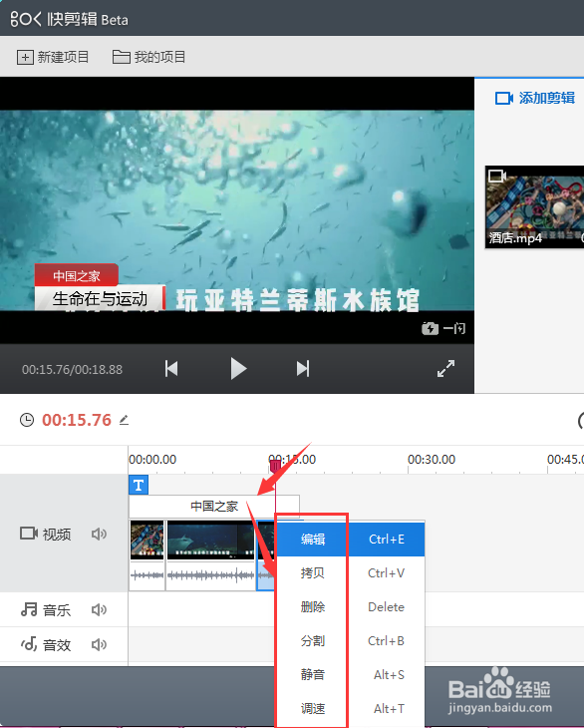Select the 中国之家 subtitle clip
584x728 pixels.
click(214, 506)
